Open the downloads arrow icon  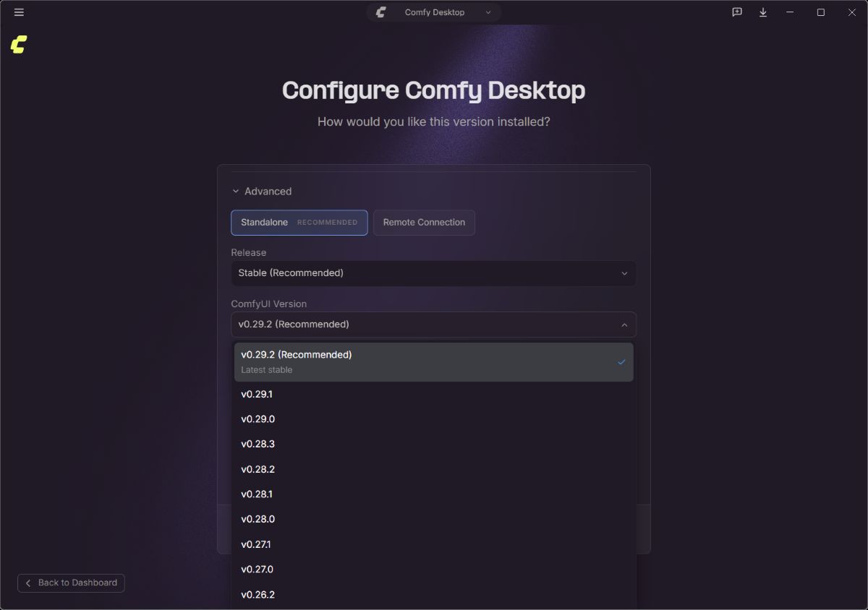click(x=763, y=12)
